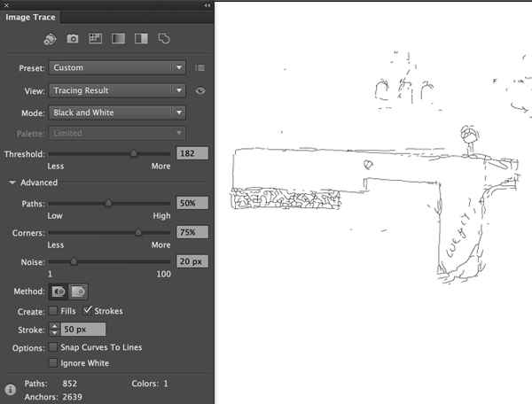Viewport: 532px width, 404px height.
Task: Select the Low Color preset icon
Action: tap(96, 39)
